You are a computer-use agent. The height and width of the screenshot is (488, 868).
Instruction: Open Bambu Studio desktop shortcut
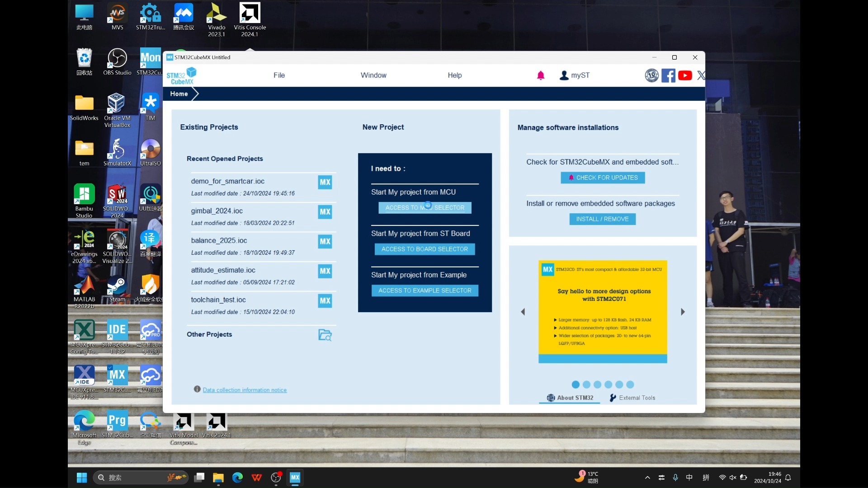(84, 201)
